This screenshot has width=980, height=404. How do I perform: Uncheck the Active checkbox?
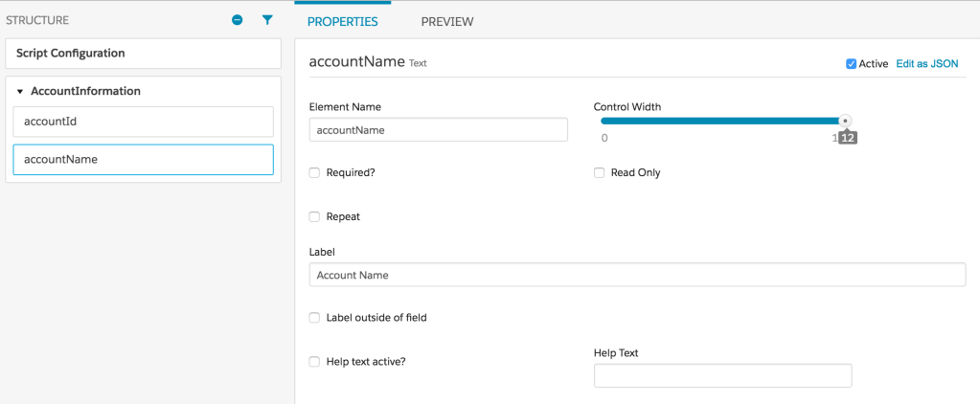(x=851, y=64)
